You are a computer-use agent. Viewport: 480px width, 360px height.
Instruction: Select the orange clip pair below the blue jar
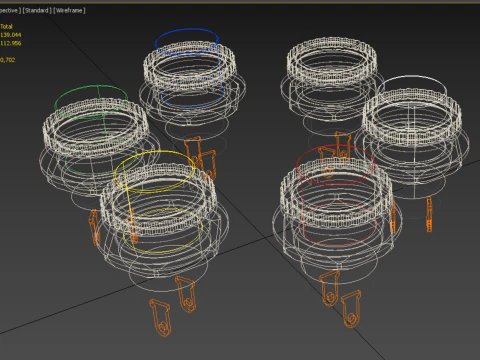pos(200,157)
